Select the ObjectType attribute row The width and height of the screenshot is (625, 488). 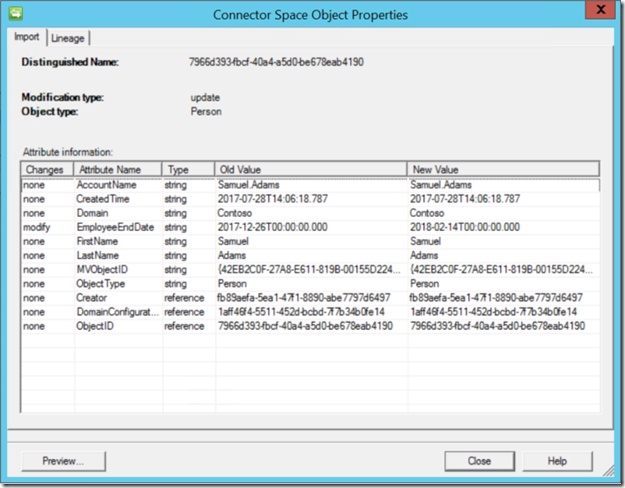311,284
